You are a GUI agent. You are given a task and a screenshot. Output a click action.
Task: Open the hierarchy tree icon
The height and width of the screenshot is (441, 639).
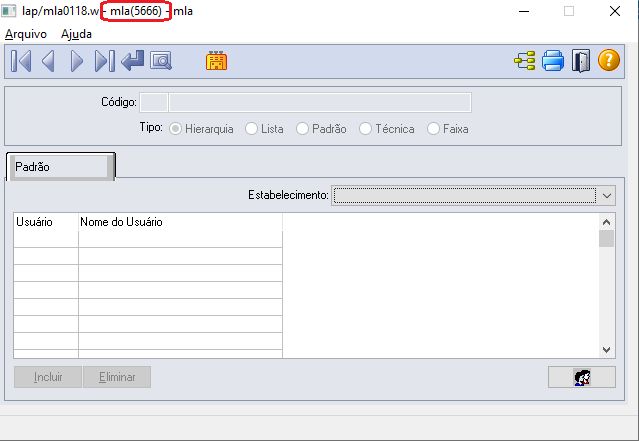pyautogui.click(x=525, y=61)
